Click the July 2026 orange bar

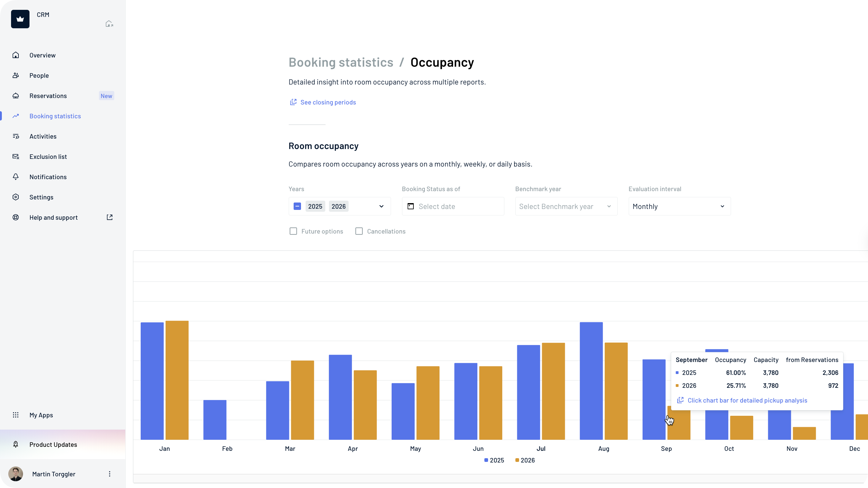coord(553,391)
